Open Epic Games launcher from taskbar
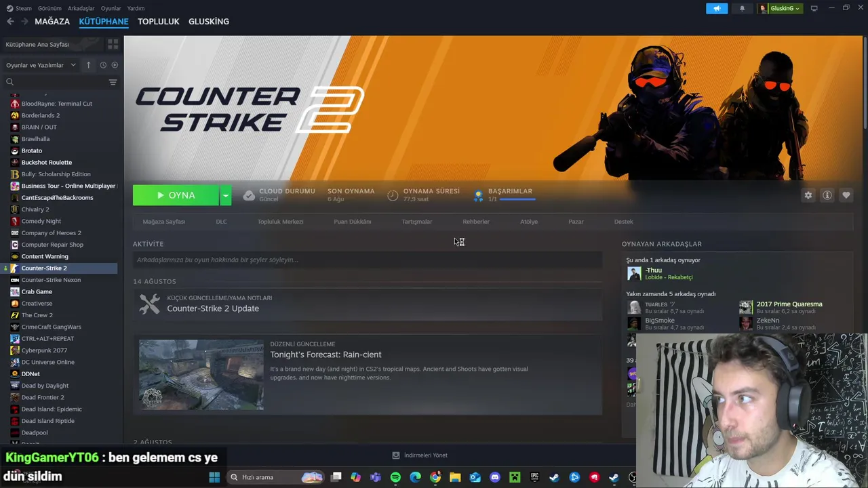Image resolution: width=868 pixels, height=488 pixels. 534,477
